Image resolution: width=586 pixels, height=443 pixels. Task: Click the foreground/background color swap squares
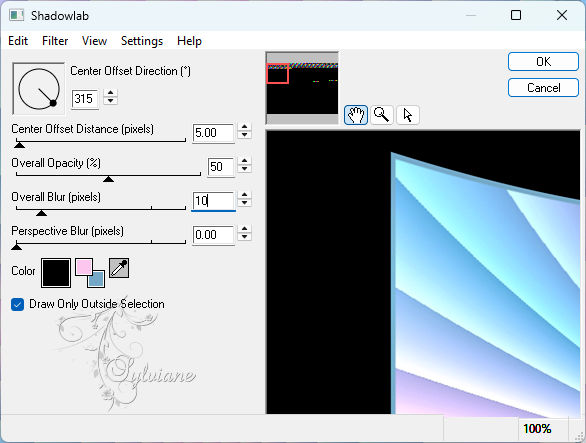point(90,273)
